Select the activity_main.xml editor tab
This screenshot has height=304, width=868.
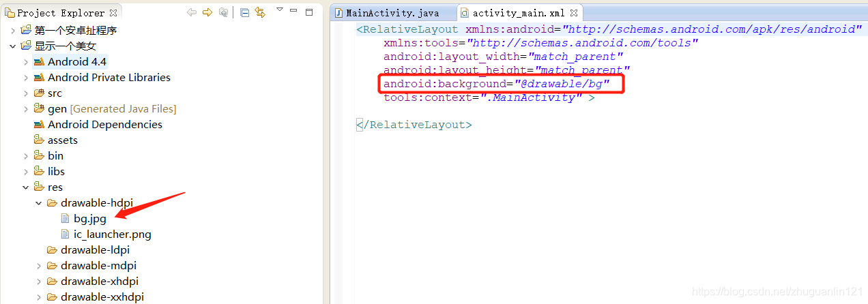pos(519,12)
